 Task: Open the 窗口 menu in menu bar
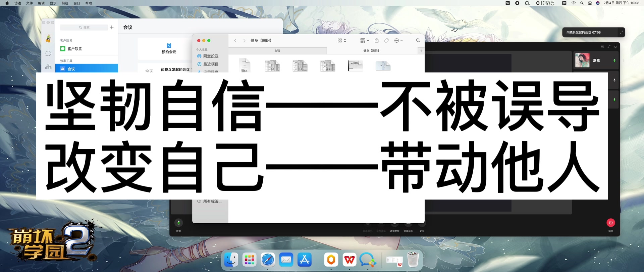(77, 3)
